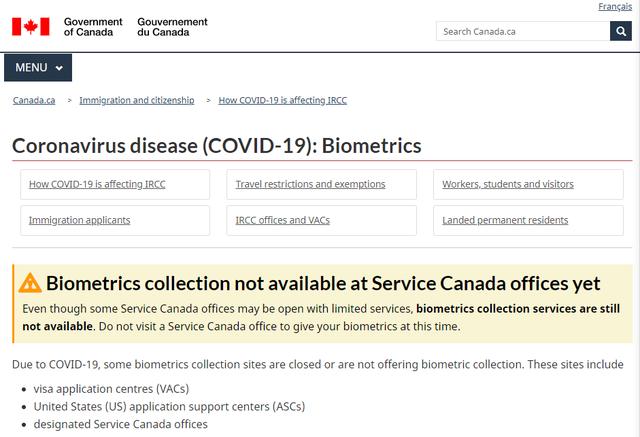Click the visa application centres (VACs) bullet

[111, 388]
